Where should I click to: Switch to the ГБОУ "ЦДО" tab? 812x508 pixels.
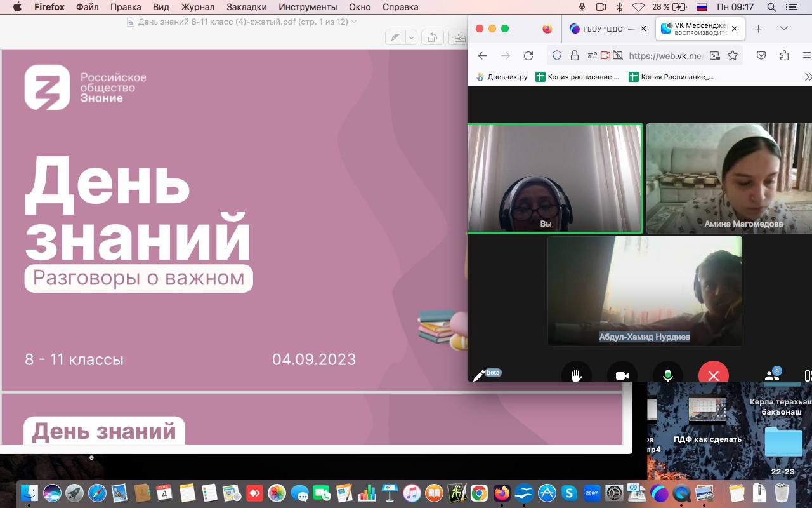[603, 29]
